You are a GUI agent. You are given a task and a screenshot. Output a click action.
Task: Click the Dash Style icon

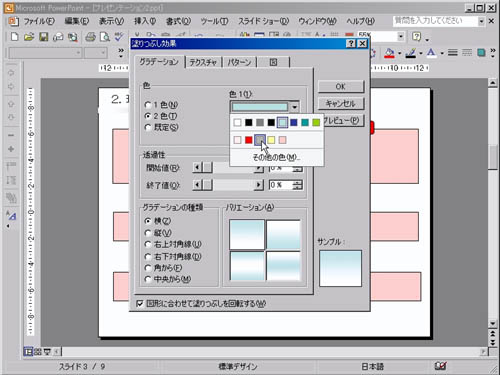467,53
